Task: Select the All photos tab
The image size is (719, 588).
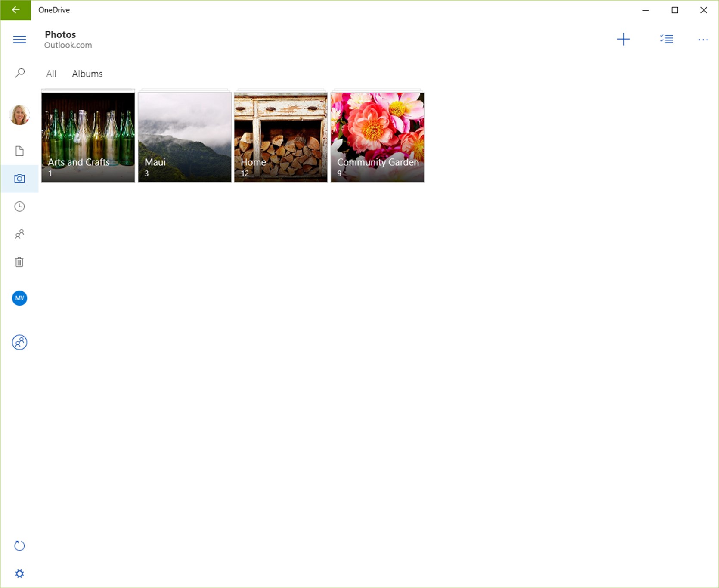Action: click(x=51, y=73)
